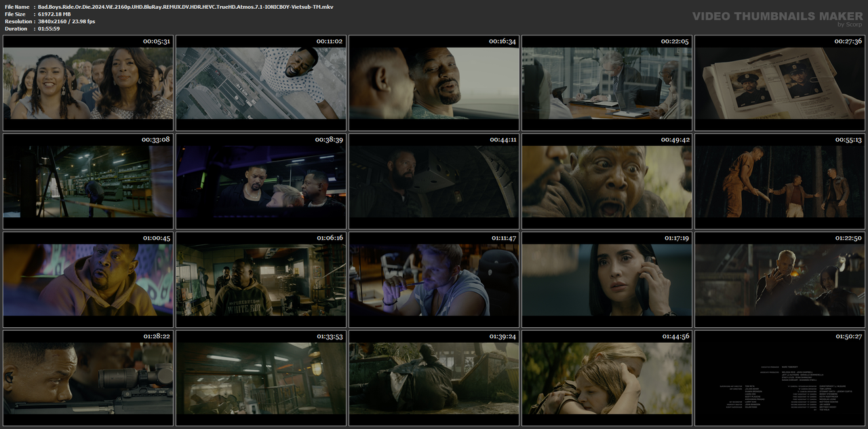The height and width of the screenshot is (429, 868).
Task: Click the File Name label
Action: coord(16,7)
